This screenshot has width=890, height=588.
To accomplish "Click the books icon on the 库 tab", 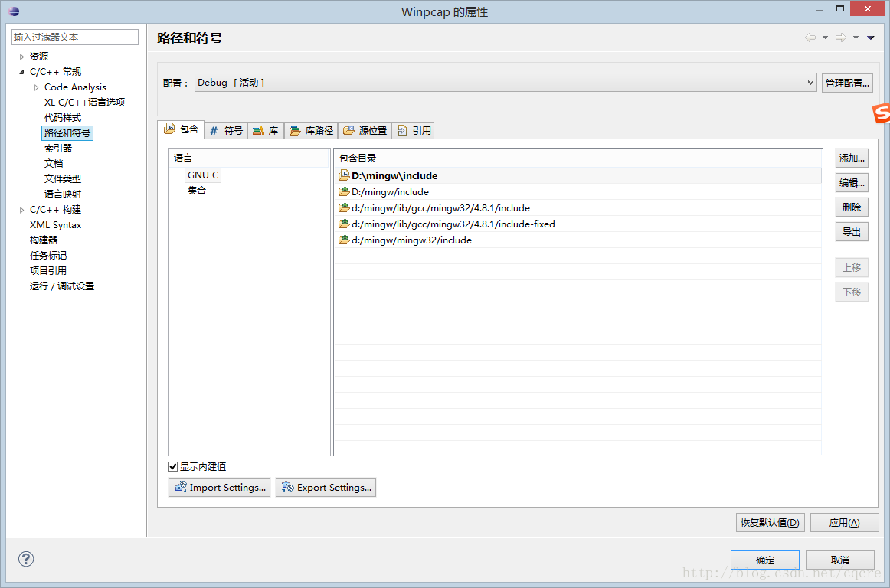I will 258,131.
